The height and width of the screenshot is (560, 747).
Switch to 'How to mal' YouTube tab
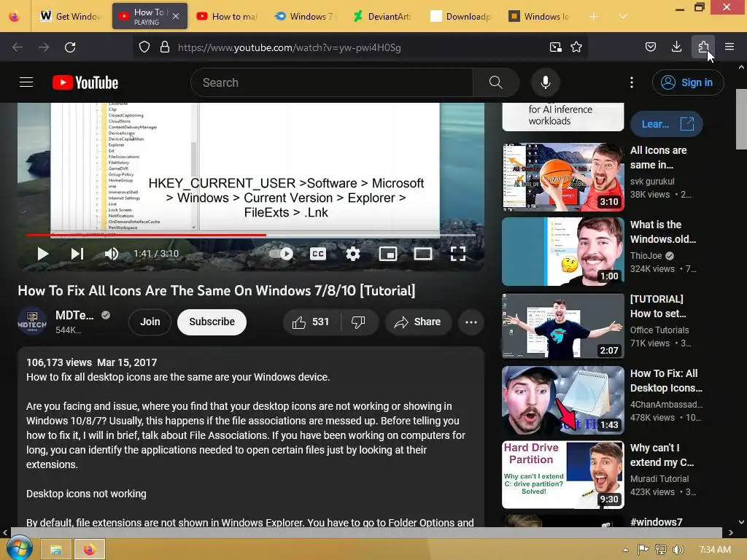pos(227,16)
